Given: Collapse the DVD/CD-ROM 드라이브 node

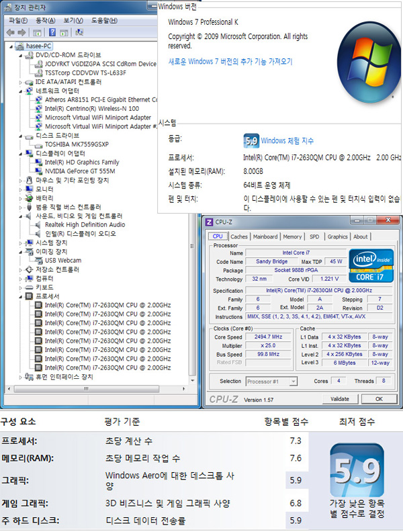Looking at the screenshot, I should tap(21, 55).
